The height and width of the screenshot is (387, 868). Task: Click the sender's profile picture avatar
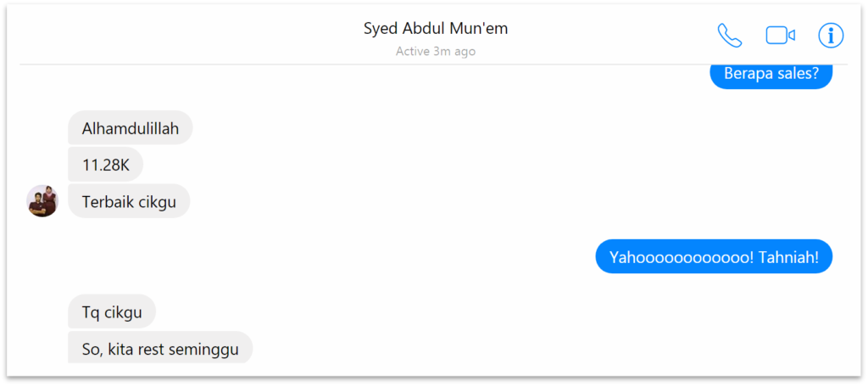(x=42, y=201)
